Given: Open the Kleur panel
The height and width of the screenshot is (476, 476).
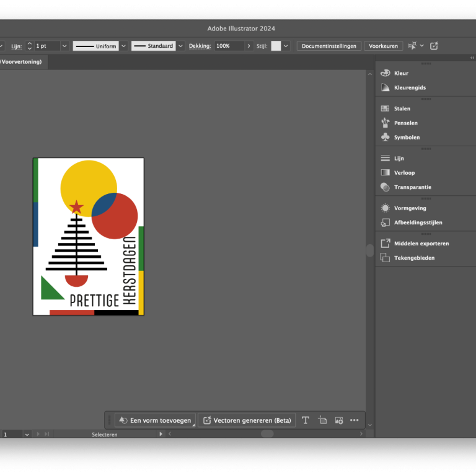Looking at the screenshot, I should [401, 73].
